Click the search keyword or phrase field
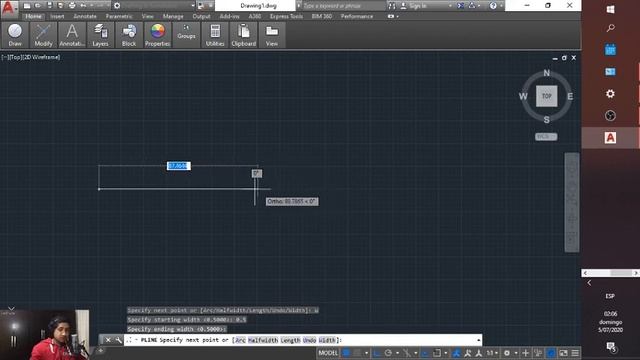 pyautogui.click(x=344, y=6)
